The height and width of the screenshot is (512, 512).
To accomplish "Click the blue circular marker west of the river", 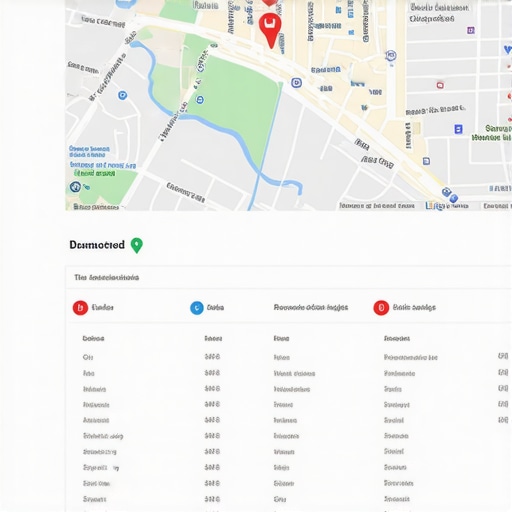I will pyautogui.click(x=123, y=96).
